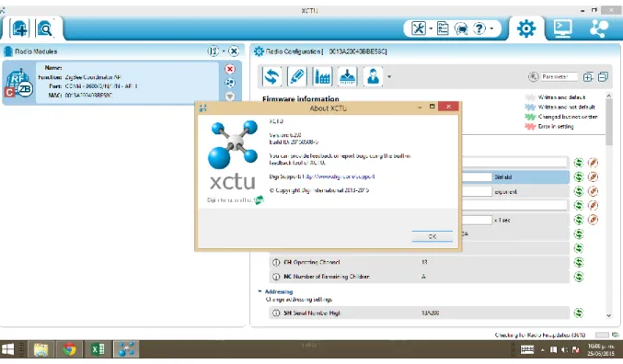Click the 'Error in setting' legend entry
This screenshot has width=623, height=364.
(x=556, y=127)
